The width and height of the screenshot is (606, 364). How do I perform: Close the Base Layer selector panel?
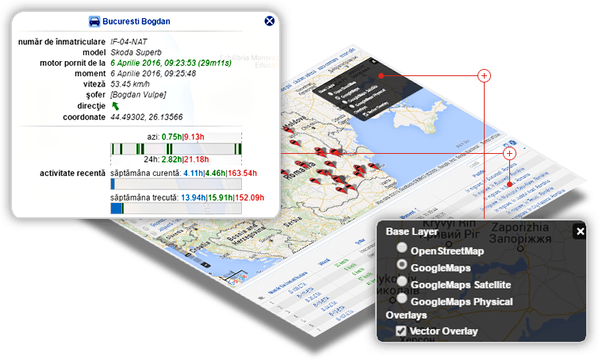click(580, 232)
